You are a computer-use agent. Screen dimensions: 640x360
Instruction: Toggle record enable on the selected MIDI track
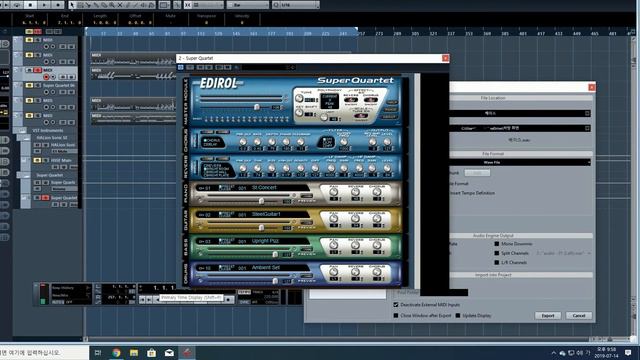[46, 77]
